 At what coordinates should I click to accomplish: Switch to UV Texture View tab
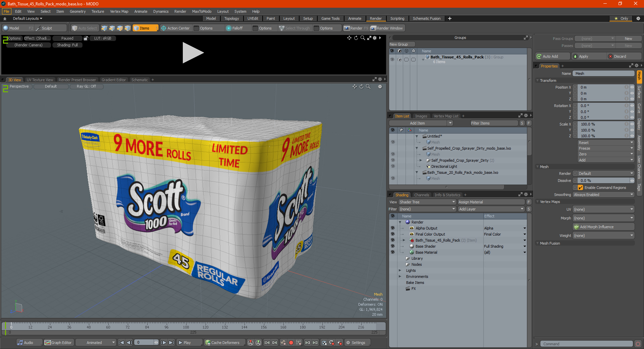40,80
